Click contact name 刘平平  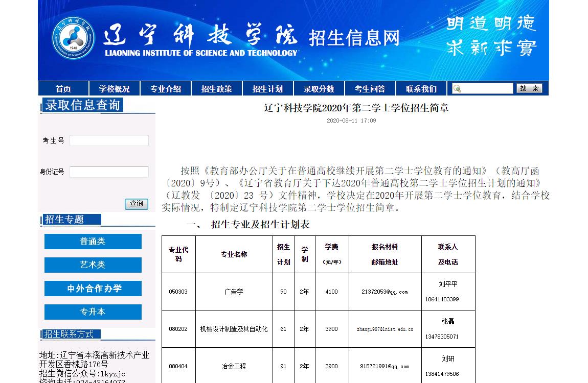pos(448,284)
